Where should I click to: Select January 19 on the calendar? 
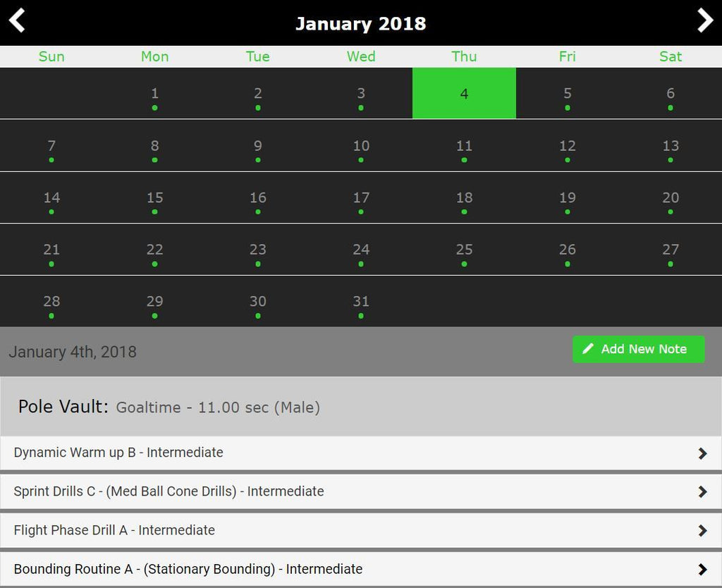[568, 197]
